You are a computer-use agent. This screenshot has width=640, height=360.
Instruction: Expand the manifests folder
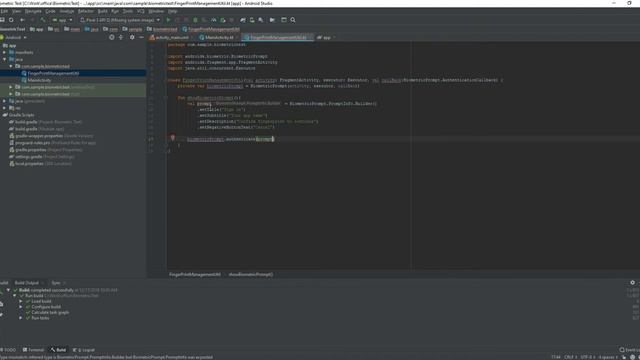tap(4, 52)
